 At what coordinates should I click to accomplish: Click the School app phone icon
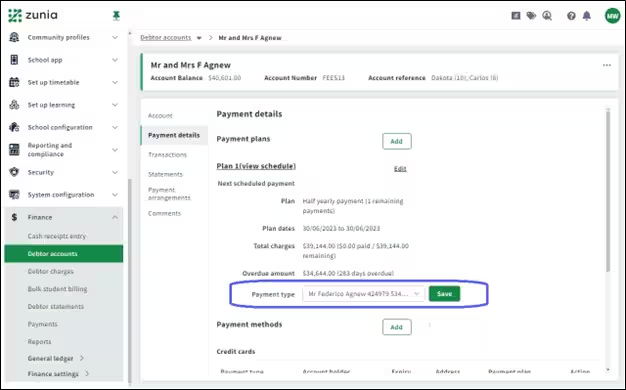(x=14, y=60)
